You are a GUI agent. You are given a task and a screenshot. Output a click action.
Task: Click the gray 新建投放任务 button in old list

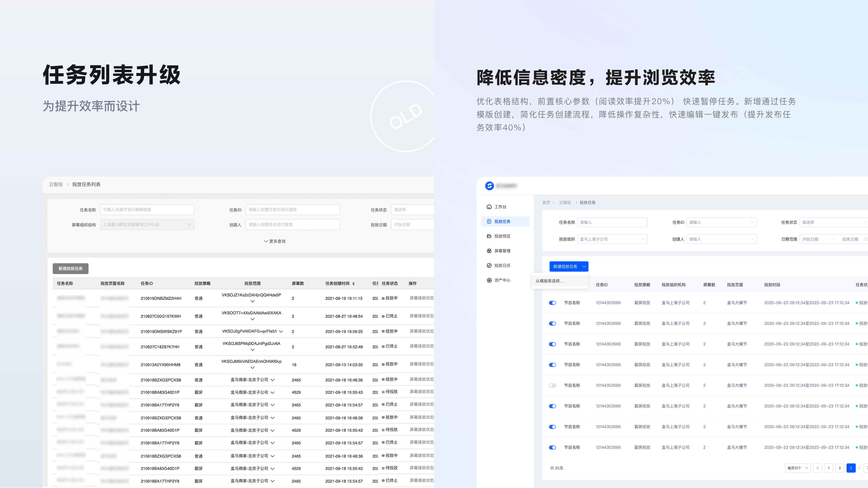coord(71,268)
